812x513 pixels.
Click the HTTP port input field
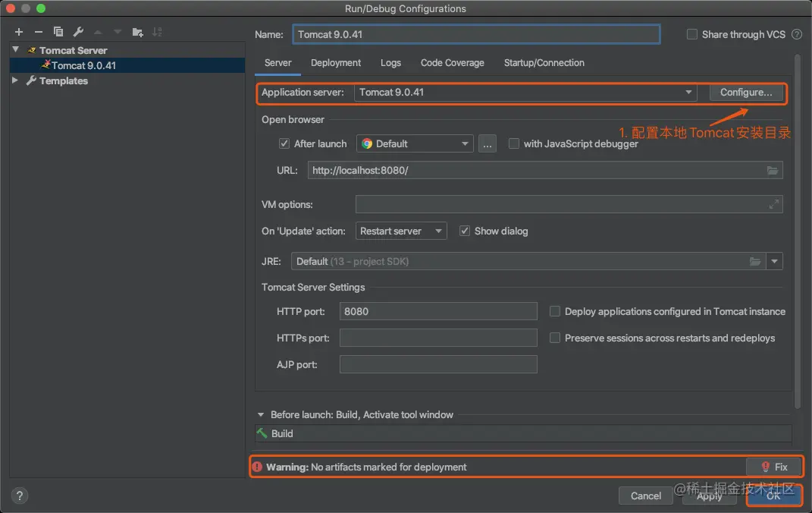(438, 311)
